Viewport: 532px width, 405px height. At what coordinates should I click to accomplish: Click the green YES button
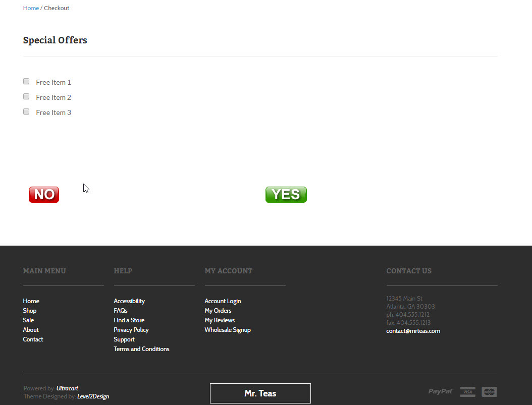coord(286,195)
